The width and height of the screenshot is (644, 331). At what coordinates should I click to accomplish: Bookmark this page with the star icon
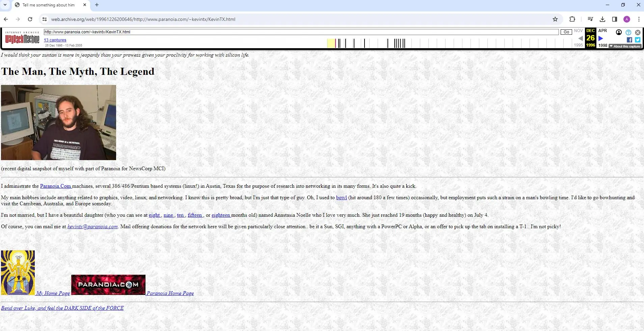tap(555, 19)
